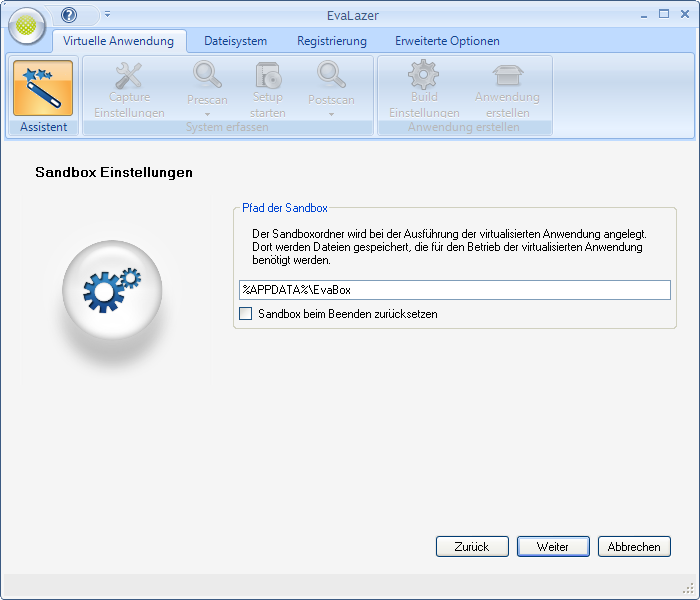Screen dimensions: 700x600
Task: Expand the Prescan dropdown arrow
Action: tap(207, 114)
